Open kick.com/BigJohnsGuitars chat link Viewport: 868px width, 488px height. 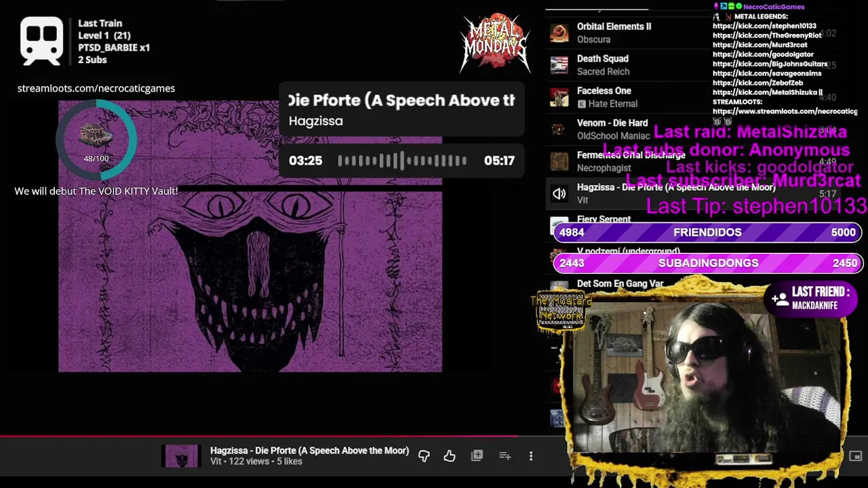click(x=770, y=64)
